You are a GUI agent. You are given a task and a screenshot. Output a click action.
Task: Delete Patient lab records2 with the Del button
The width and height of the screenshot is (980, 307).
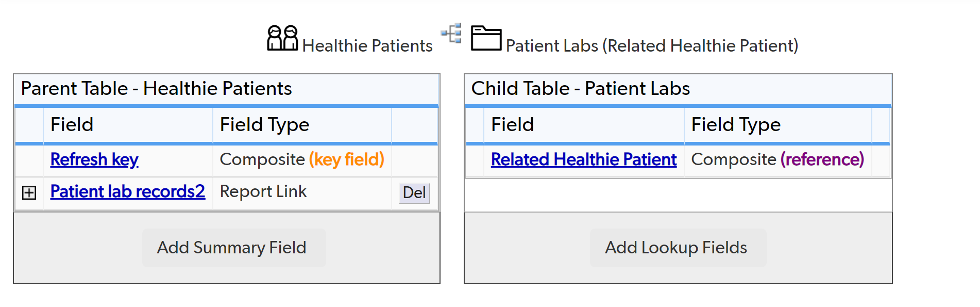tap(414, 193)
